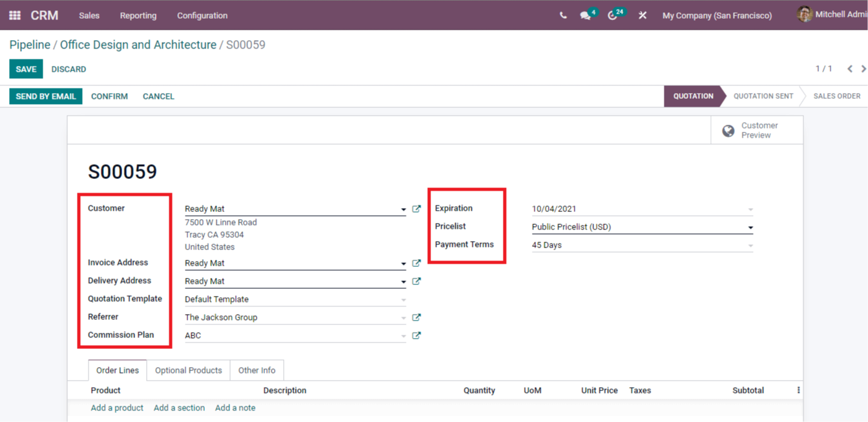Select the QUOTATION SENT status stage

pos(763,96)
